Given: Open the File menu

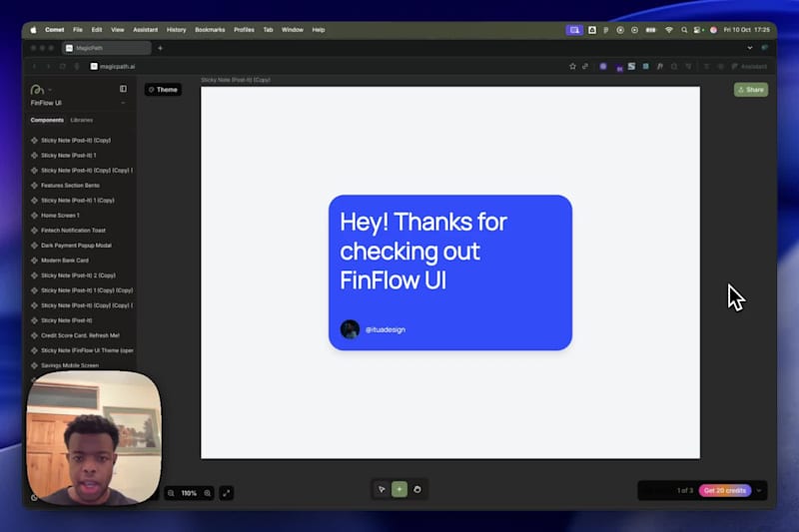Looking at the screenshot, I should [78, 30].
